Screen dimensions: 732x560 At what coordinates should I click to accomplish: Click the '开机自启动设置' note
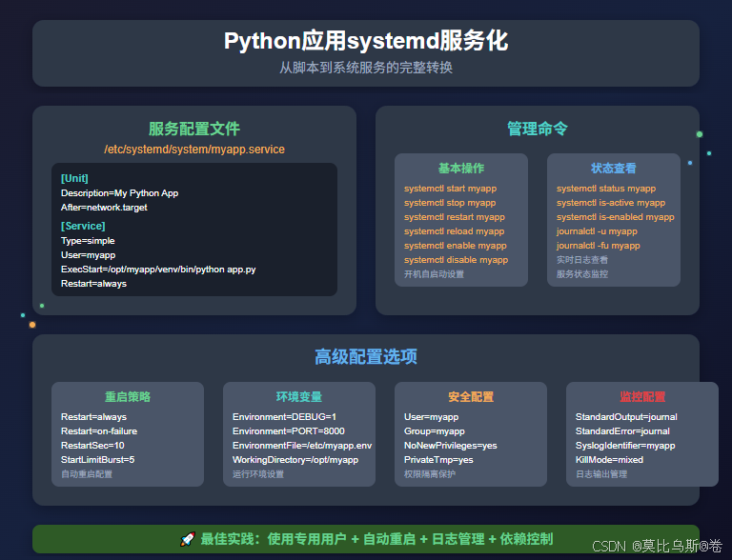click(x=435, y=274)
